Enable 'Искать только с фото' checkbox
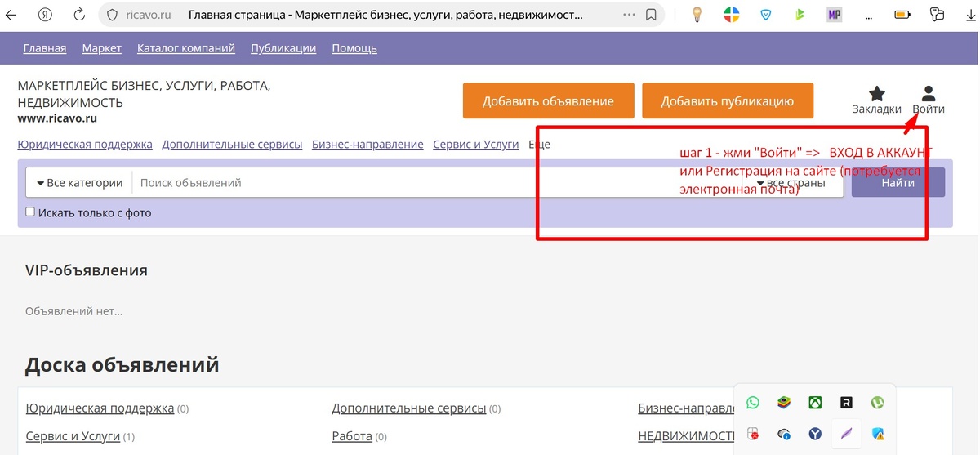Screen dimensions: 980x455 pyautogui.click(x=30, y=212)
